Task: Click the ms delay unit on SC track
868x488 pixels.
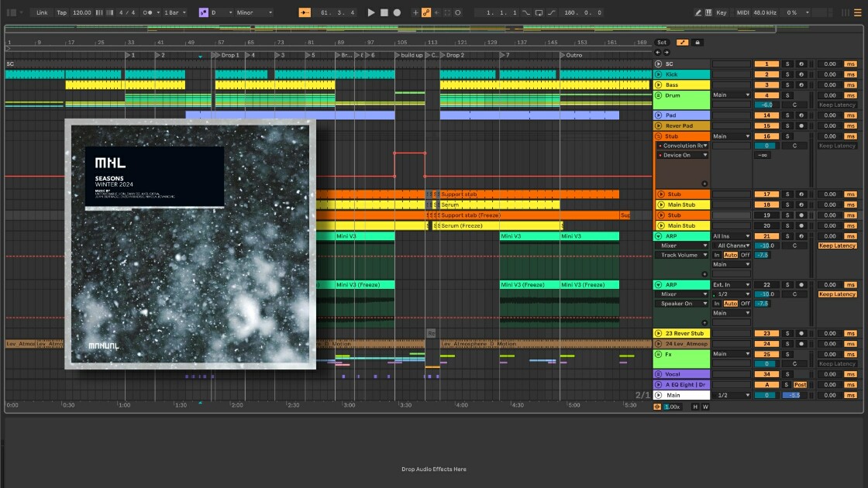Action: pos(850,64)
